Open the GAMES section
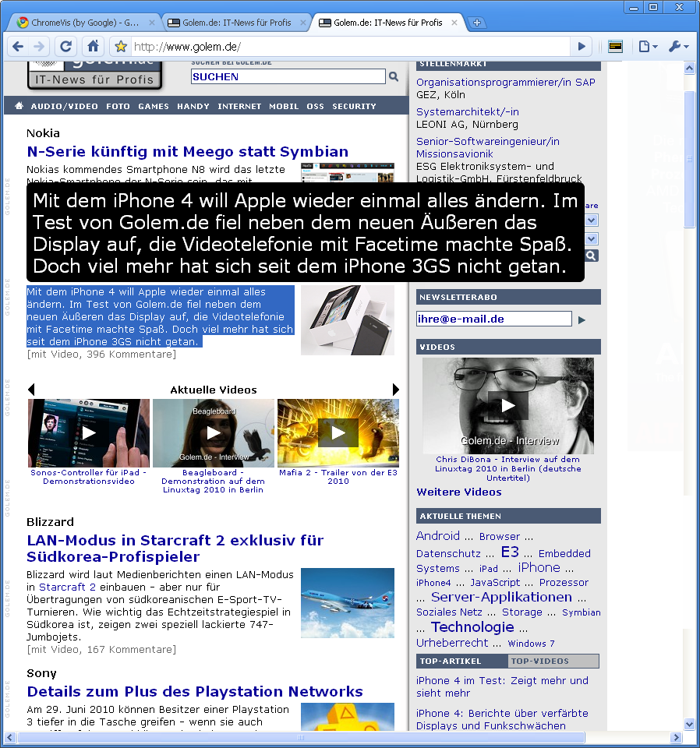 click(154, 107)
